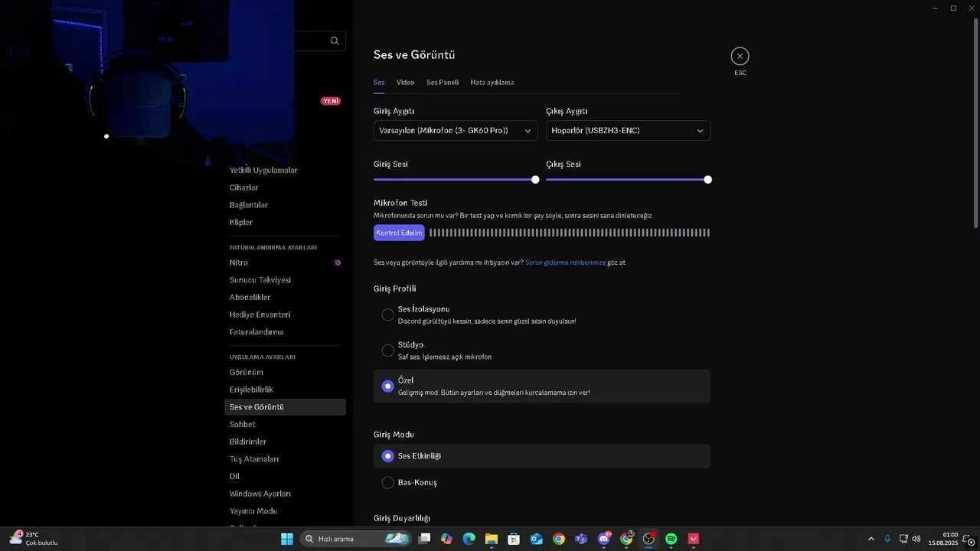This screenshot has height=551, width=980.
Task: Open the Çıkış Aygıtı speaker dropdown
Action: coord(628,131)
